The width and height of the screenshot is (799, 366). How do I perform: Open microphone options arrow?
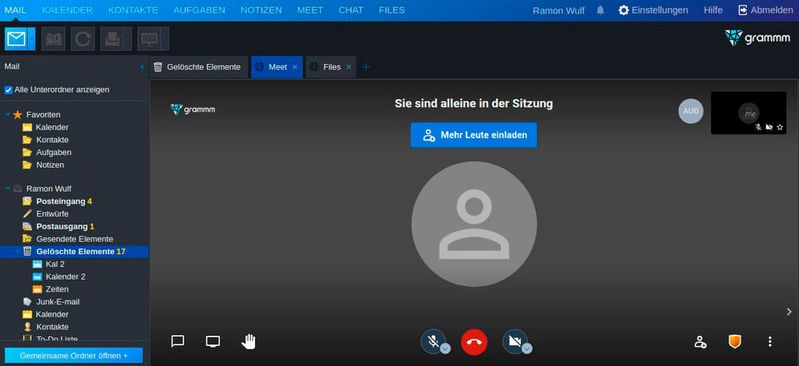pos(445,349)
